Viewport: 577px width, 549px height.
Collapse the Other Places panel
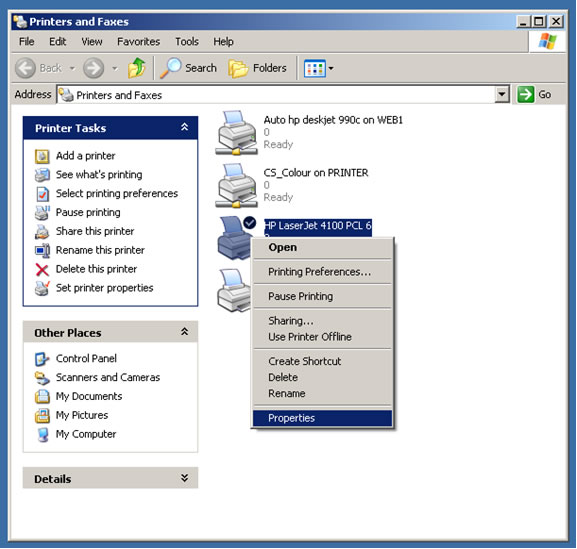pos(184,332)
